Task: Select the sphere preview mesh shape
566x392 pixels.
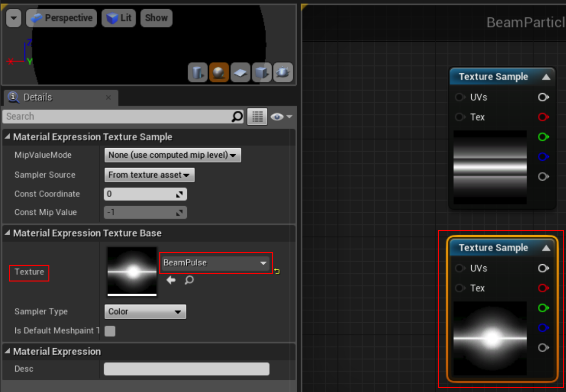Action: (x=219, y=72)
